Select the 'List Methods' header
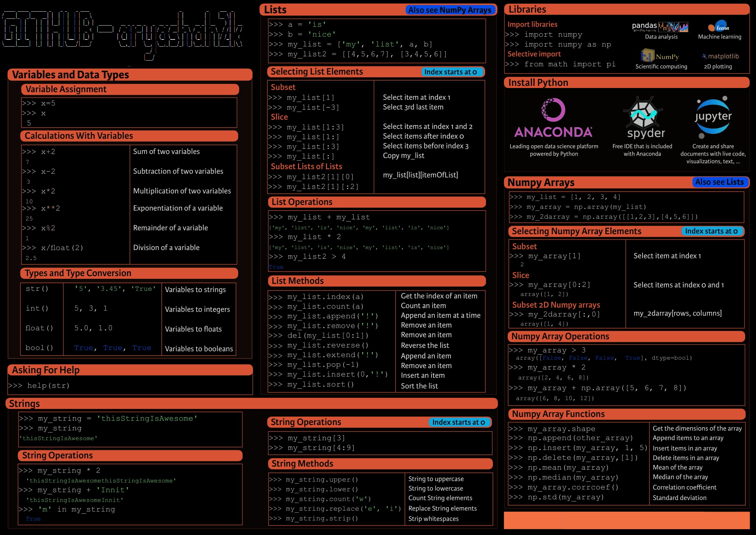Viewport: 756px width, 535px height. (377, 281)
